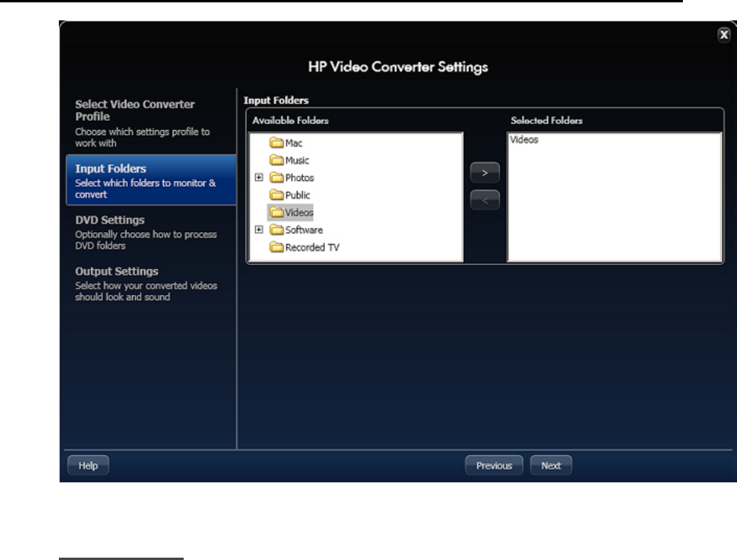The height and width of the screenshot is (560, 737).
Task: Click the Photos folder icon
Action: (x=276, y=177)
